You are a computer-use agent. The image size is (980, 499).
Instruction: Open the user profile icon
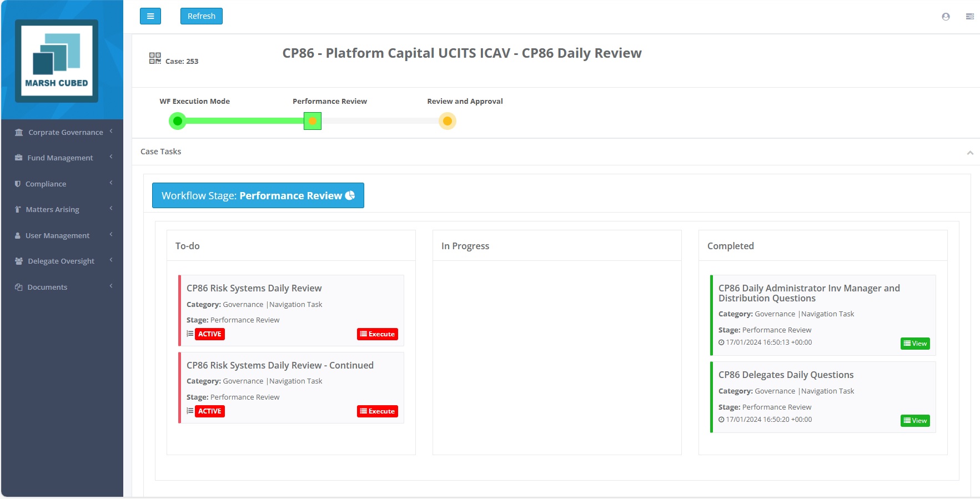946,17
